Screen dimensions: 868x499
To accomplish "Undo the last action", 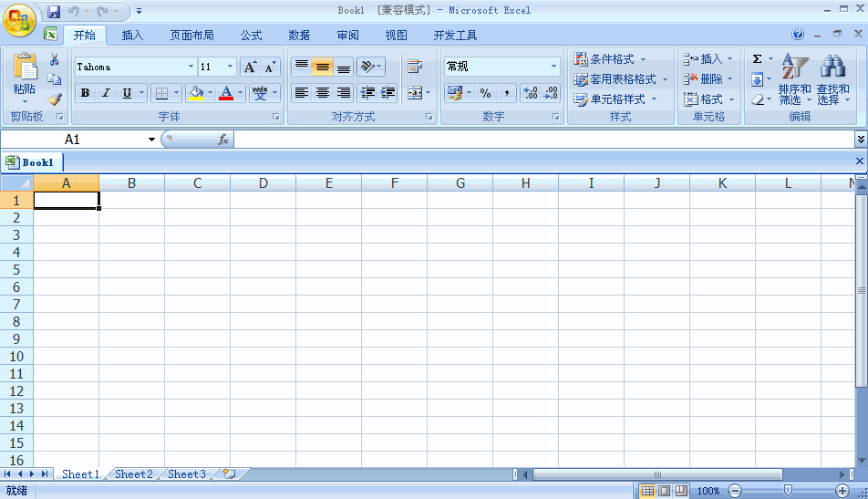I will [x=73, y=11].
